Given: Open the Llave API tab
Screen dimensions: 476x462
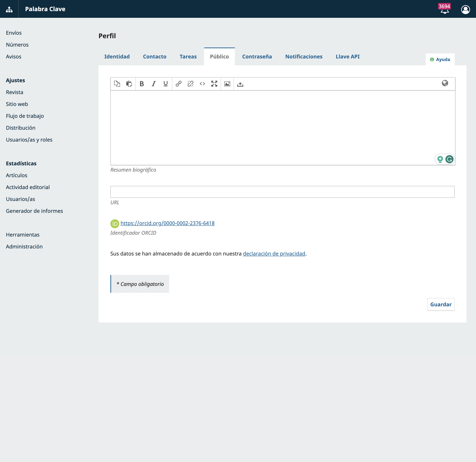Looking at the screenshot, I should [347, 57].
